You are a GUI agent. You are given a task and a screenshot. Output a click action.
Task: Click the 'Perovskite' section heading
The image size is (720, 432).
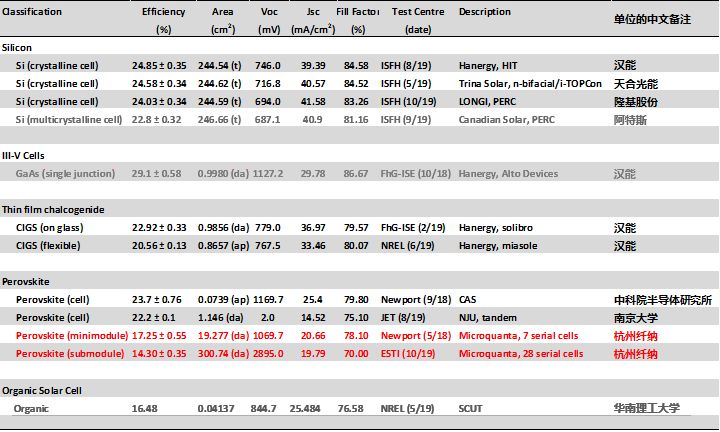(x=25, y=282)
